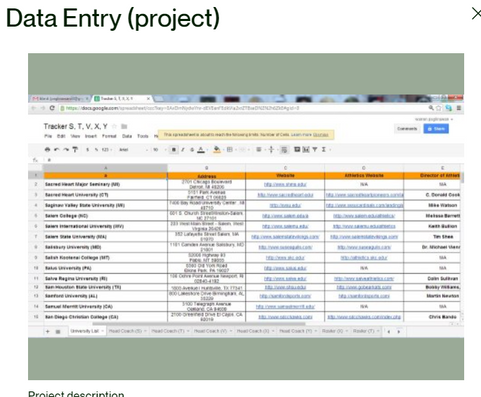Open the Edit menu
The height and width of the screenshot is (397, 481).
[x=61, y=136]
